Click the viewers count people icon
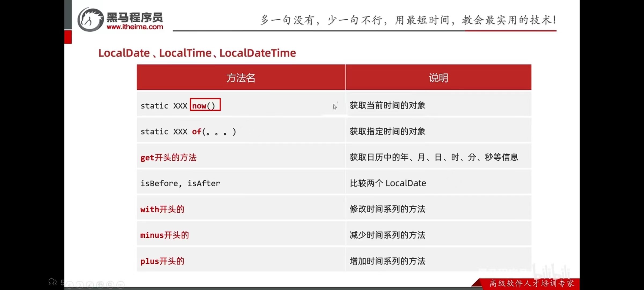The image size is (644, 290). click(x=52, y=282)
